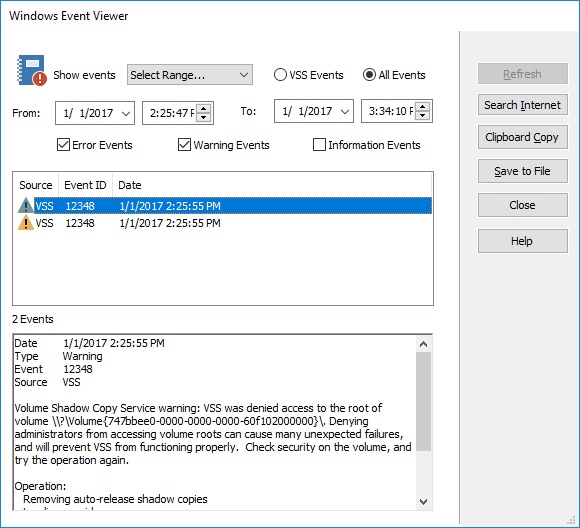The width and height of the screenshot is (580, 528).
Task: Click the Clipboard Copy button
Action: coord(523,137)
